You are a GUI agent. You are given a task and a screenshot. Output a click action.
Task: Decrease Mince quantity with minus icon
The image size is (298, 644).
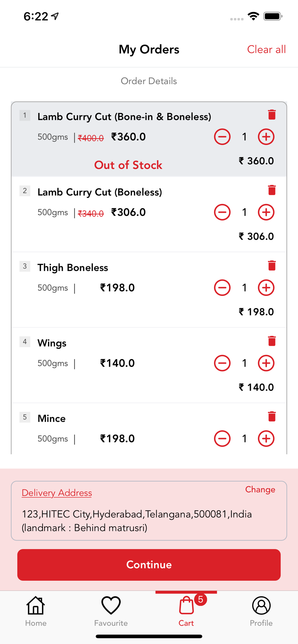click(222, 439)
